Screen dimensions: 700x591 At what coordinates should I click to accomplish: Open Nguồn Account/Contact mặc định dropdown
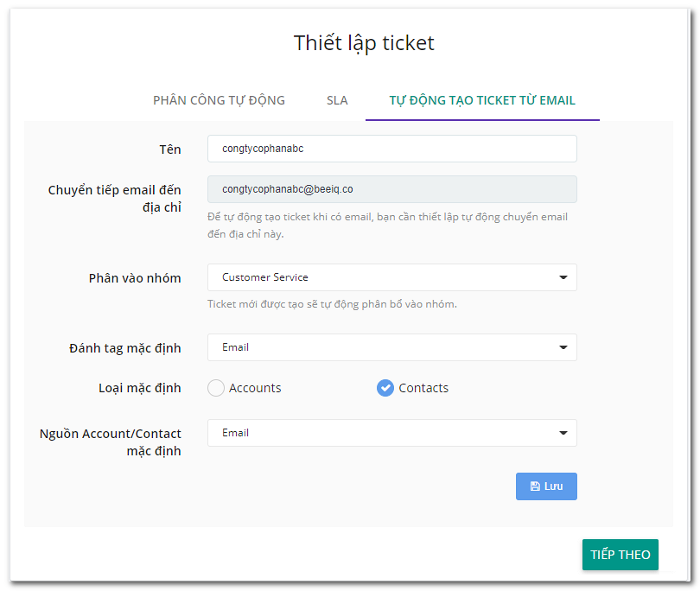tap(392, 433)
